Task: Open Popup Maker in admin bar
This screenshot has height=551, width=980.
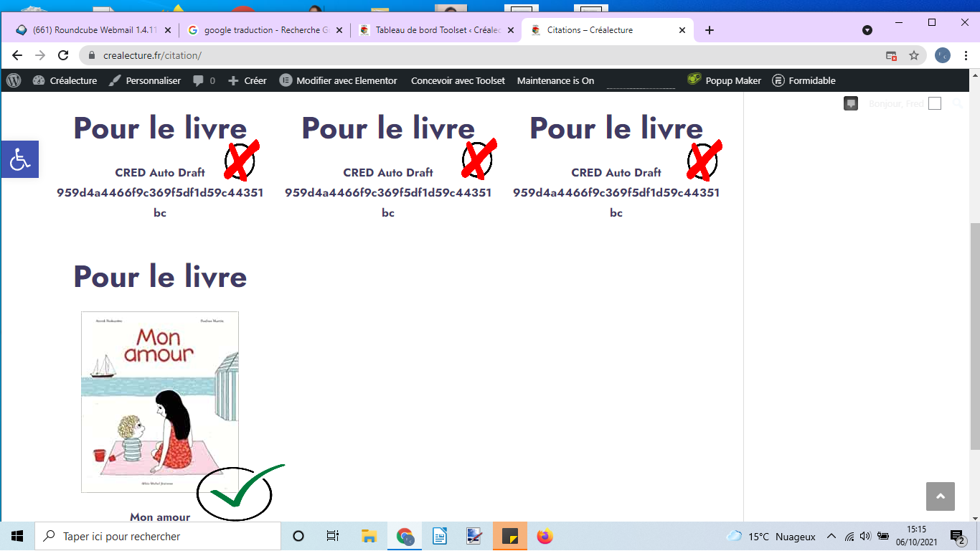Action: pyautogui.click(x=724, y=80)
